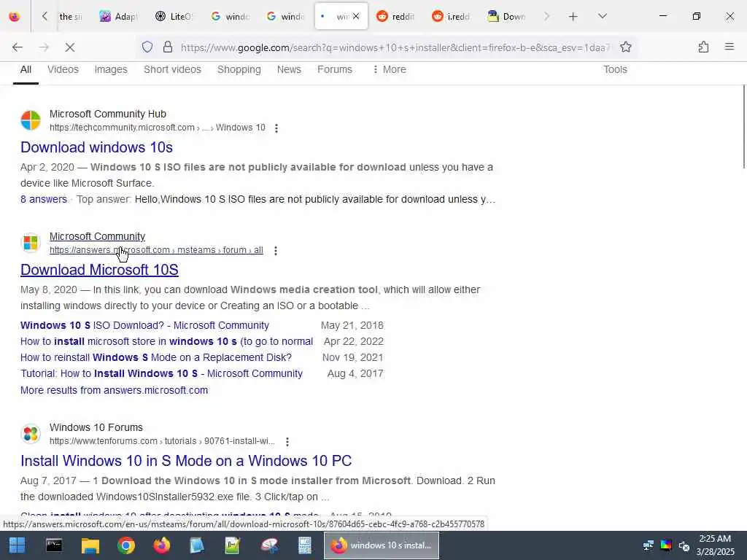Click the muted volume tray icon

tap(684, 545)
